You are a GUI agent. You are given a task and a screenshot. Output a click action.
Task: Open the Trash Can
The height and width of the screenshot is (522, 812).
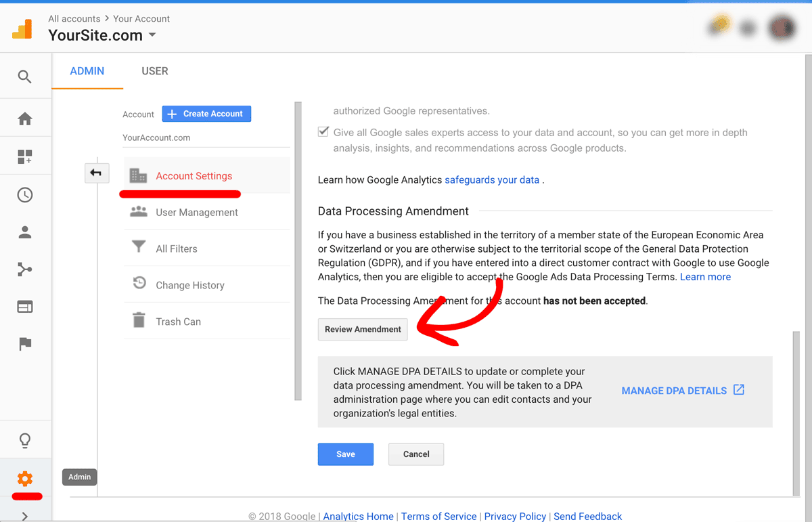pyautogui.click(x=206, y=322)
